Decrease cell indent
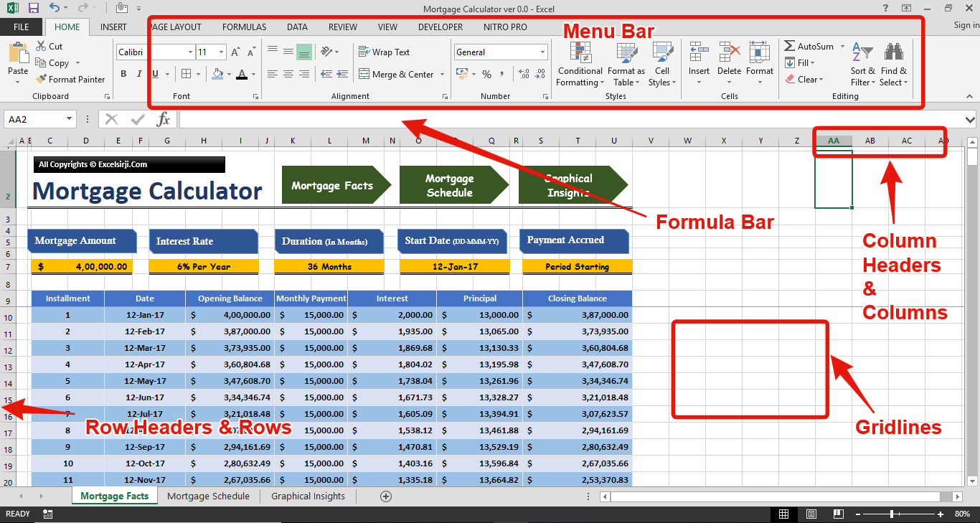This screenshot has width=980, height=523. coord(326,74)
